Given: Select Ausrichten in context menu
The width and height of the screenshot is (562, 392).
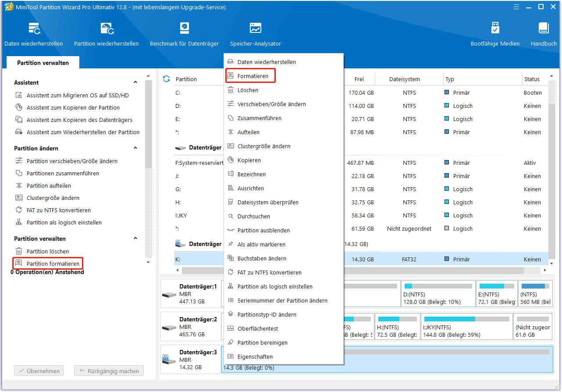Looking at the screenshot, I should click(x=251, y=188).
